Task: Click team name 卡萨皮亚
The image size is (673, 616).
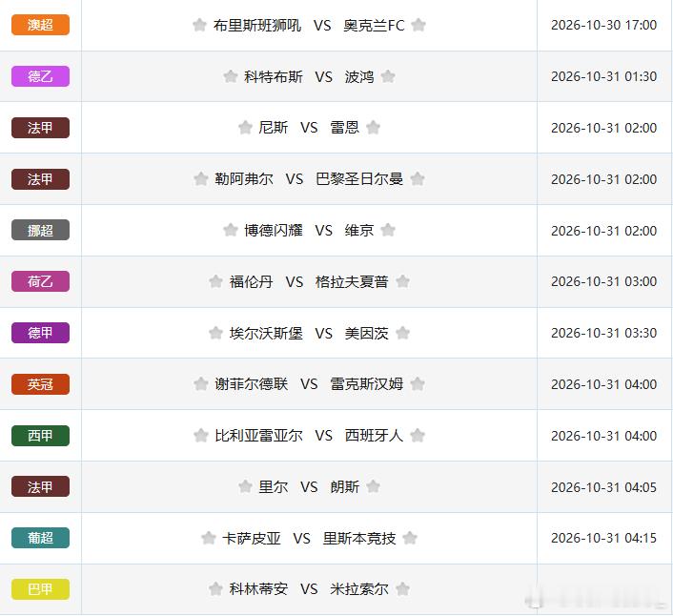Action: tap(251, 539)
